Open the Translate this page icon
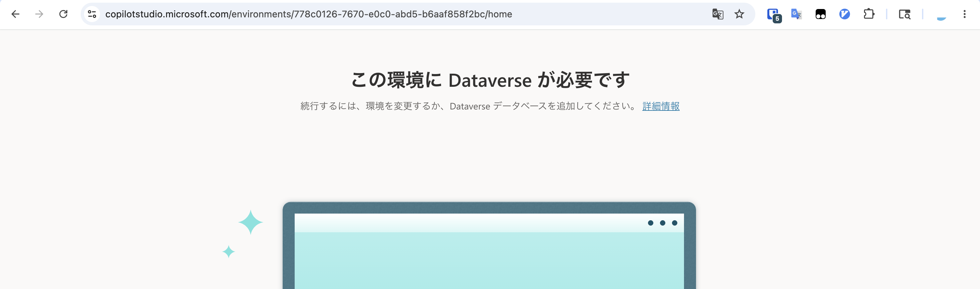 (717, 14)
